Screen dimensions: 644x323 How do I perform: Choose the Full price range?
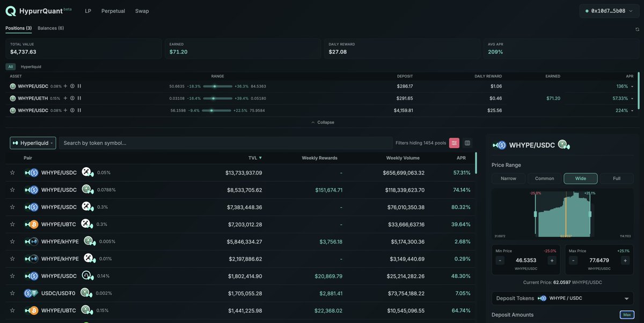click(x=617, y=178)
